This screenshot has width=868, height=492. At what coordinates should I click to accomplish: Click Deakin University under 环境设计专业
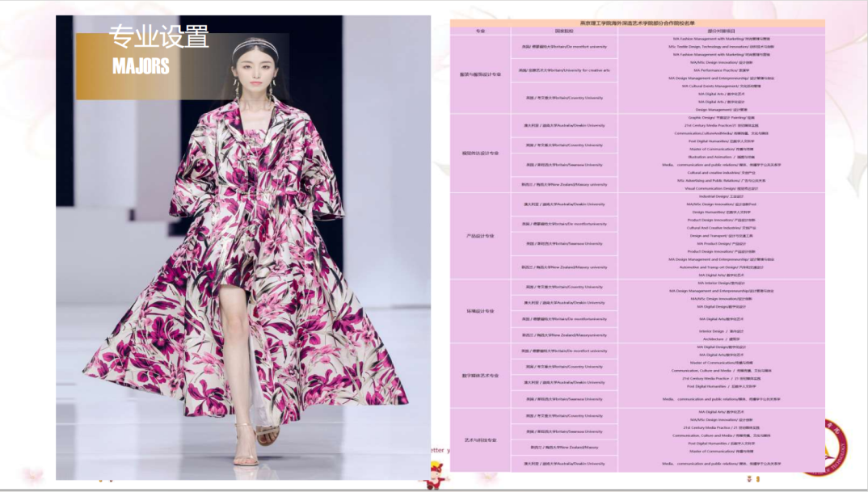click(564, 303)
